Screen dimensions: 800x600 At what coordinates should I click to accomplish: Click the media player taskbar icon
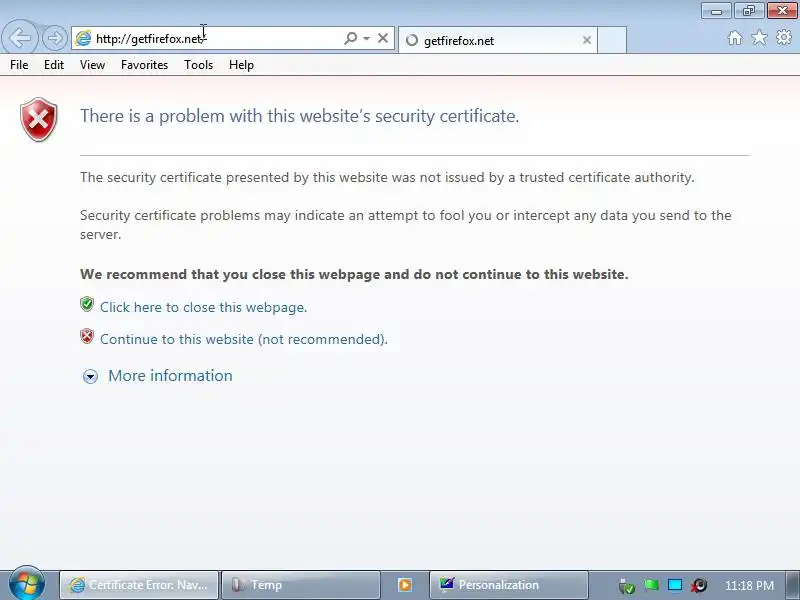pyautogui.click(x=405, y=585)
